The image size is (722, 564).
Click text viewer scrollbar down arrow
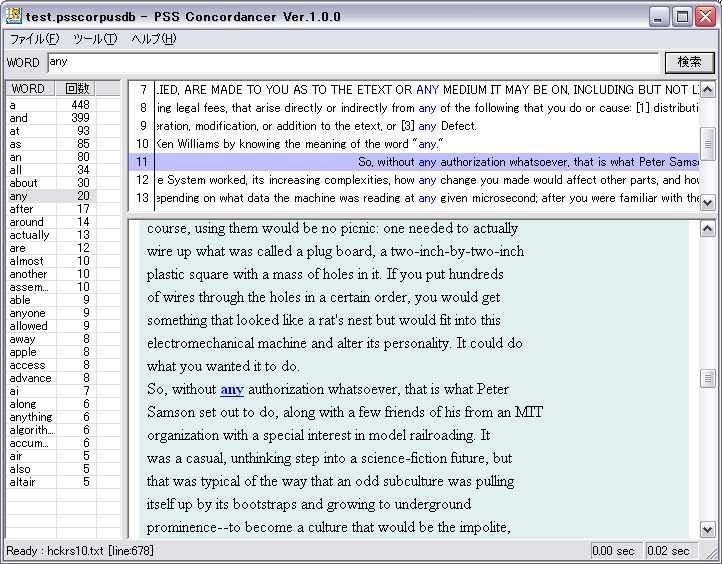707,529
